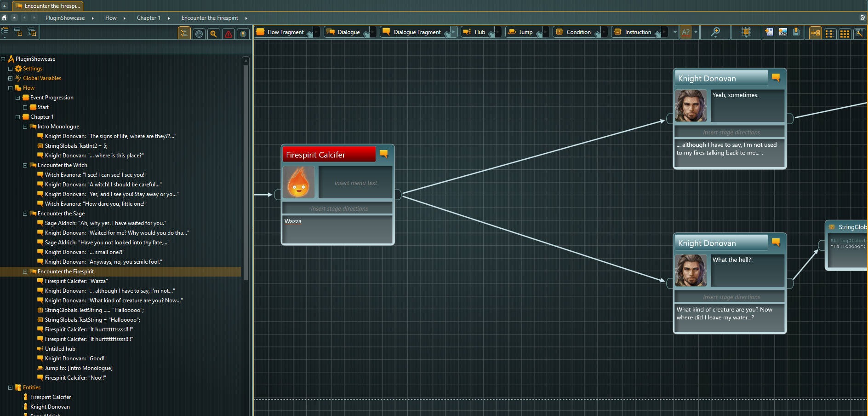Screen dimensions: 868x416
Task: Go up one level with the up-arrow button
Action: coord(14,17)
